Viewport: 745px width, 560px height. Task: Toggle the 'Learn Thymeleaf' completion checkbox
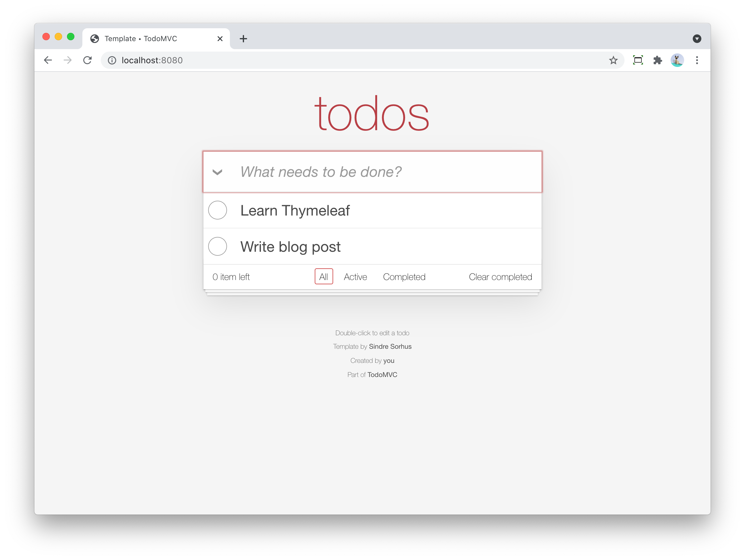217,210
